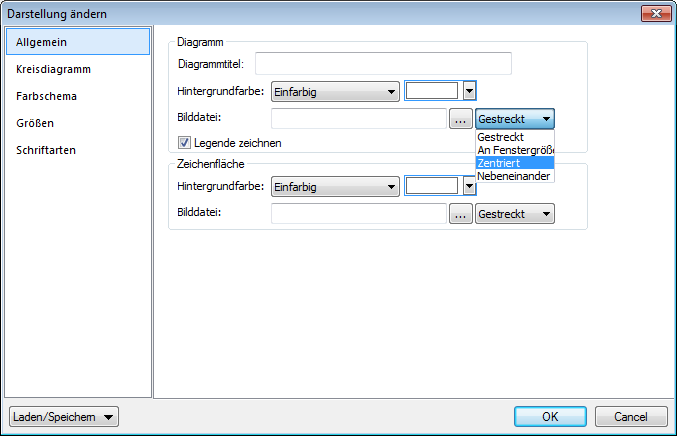
Task: Open the Laden/Speichern menu button
Action: (63, 416)
